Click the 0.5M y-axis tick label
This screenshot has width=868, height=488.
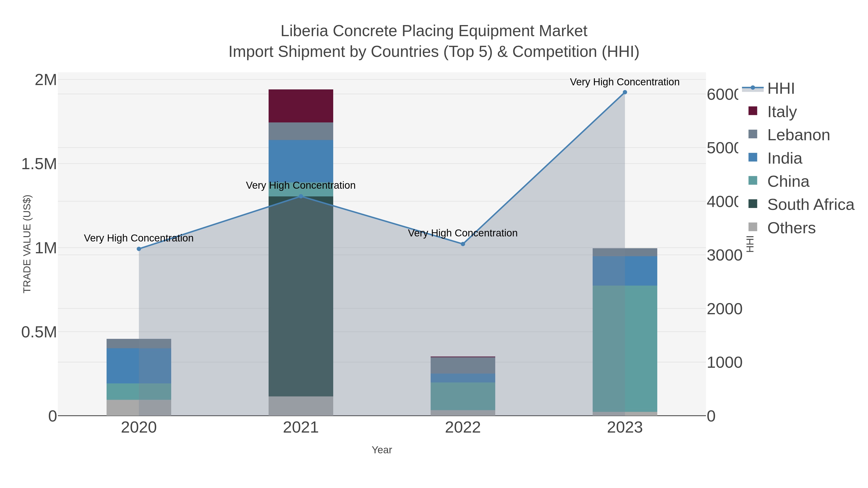(x=39, y=332)
